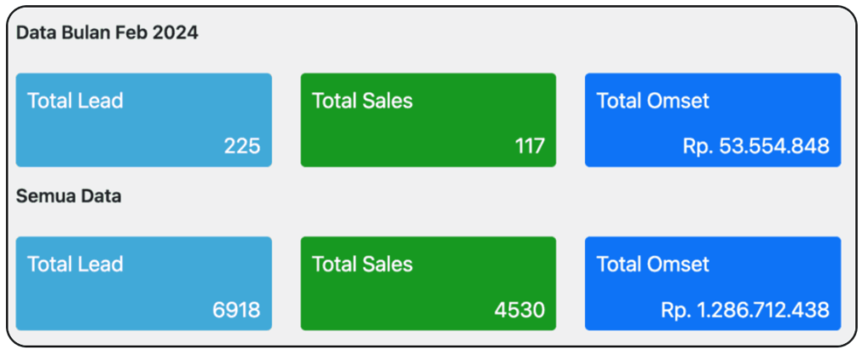The height and width of the screenshot is (355, 868).
Task: Click 'Total Omset' label in Feb 2024 row
Action: (654, 101)
